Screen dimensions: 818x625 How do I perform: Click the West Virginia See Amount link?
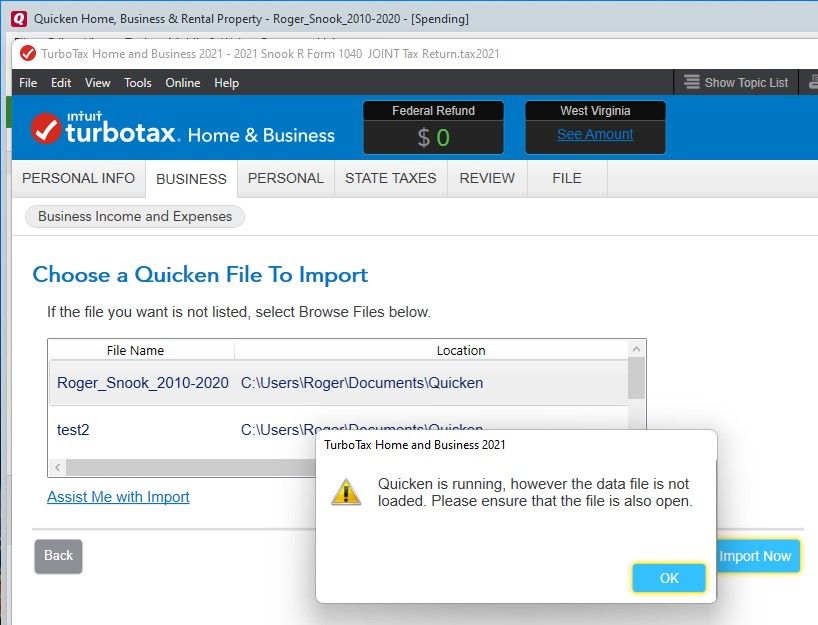coord(595,135)
